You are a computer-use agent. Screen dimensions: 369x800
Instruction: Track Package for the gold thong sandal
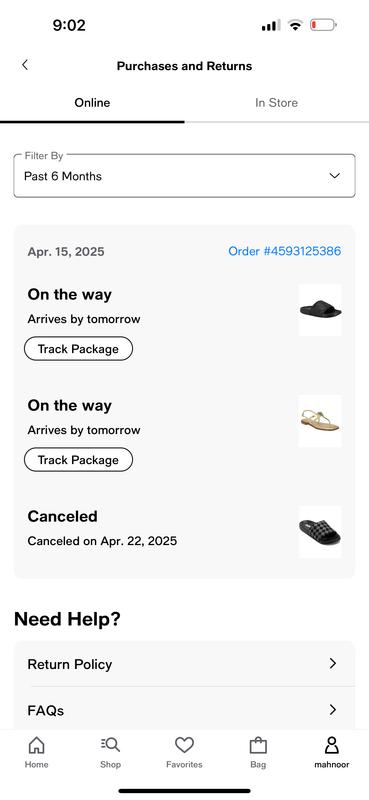78,459
